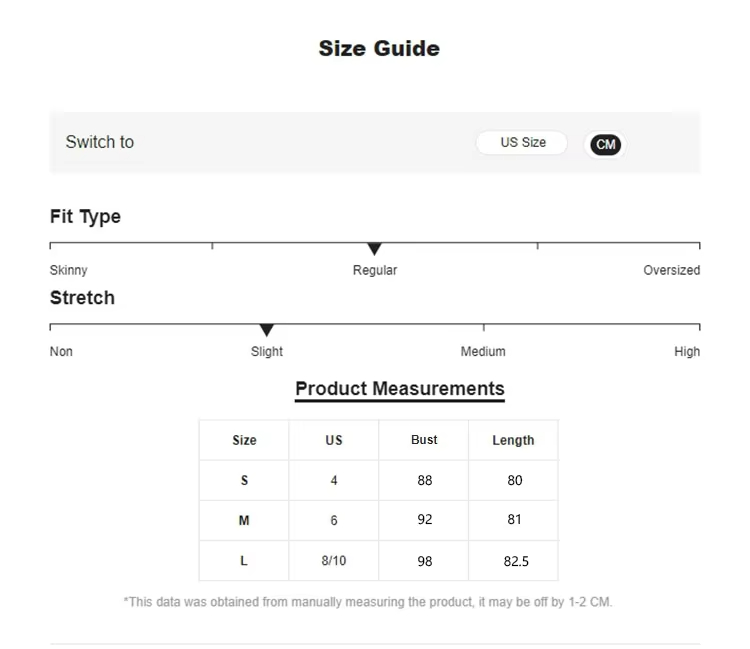Viewport: 750px width, 649px height.
Task: Click the Size Guide title
Action: click(x=379, y=48)
